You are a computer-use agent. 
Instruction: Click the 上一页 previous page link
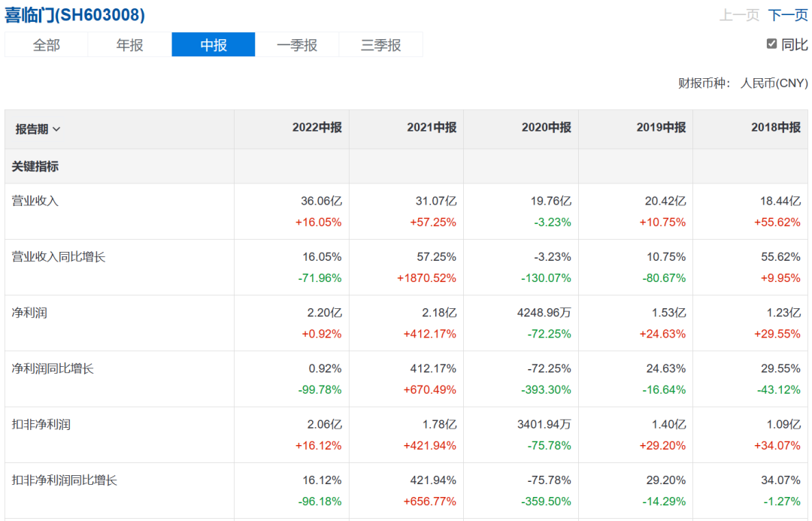point(739,15)
